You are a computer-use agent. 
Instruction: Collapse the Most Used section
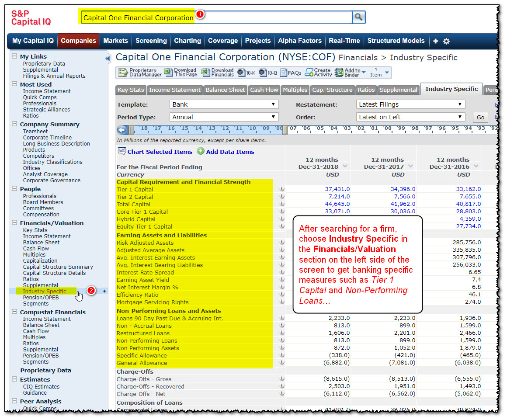pos(14,84)
